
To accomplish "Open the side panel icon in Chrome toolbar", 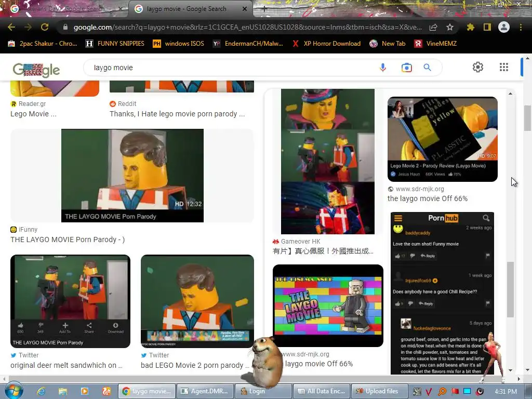I will pyautogui.click(x=487, y=27).
